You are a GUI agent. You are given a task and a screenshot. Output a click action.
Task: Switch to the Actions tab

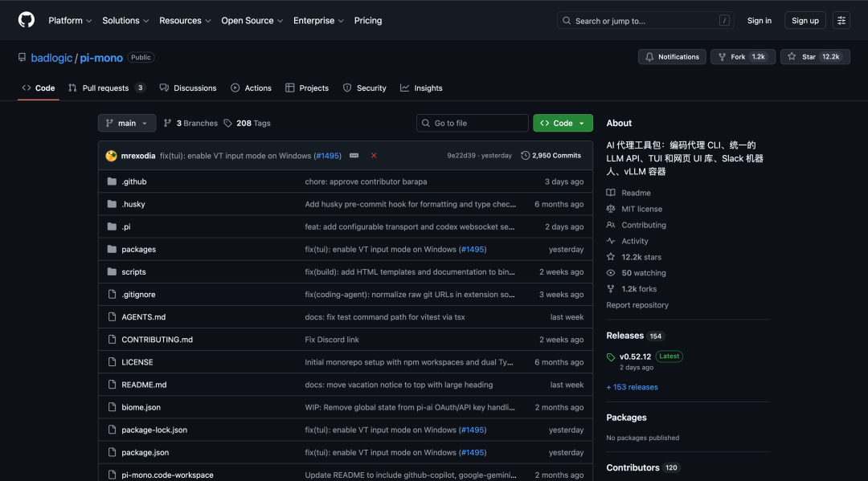(x=252, y=88)
